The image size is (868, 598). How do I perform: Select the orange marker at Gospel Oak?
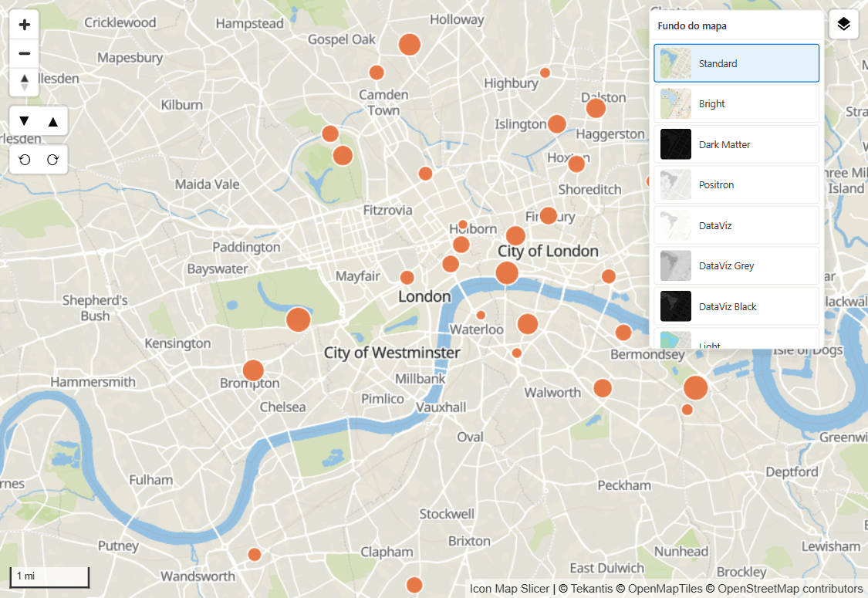click(410, 44)
